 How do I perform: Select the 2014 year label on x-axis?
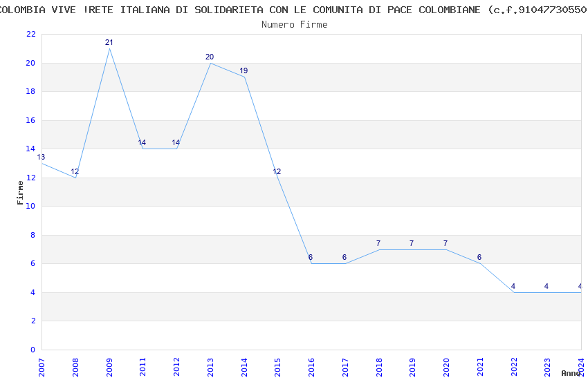244,367
